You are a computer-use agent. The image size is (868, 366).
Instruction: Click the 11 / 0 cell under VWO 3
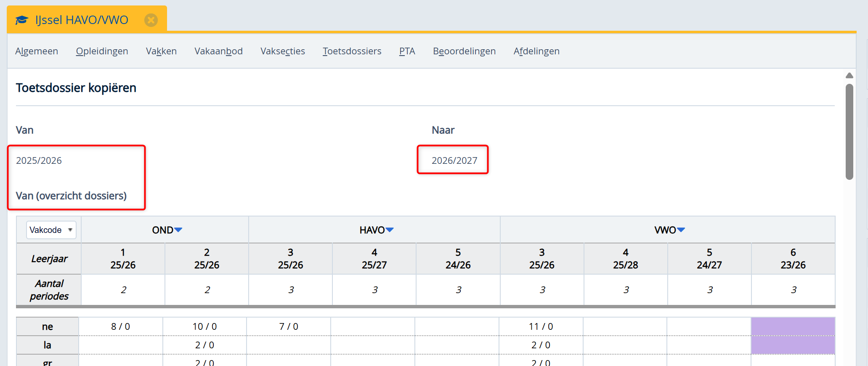[x=541, y=326]
